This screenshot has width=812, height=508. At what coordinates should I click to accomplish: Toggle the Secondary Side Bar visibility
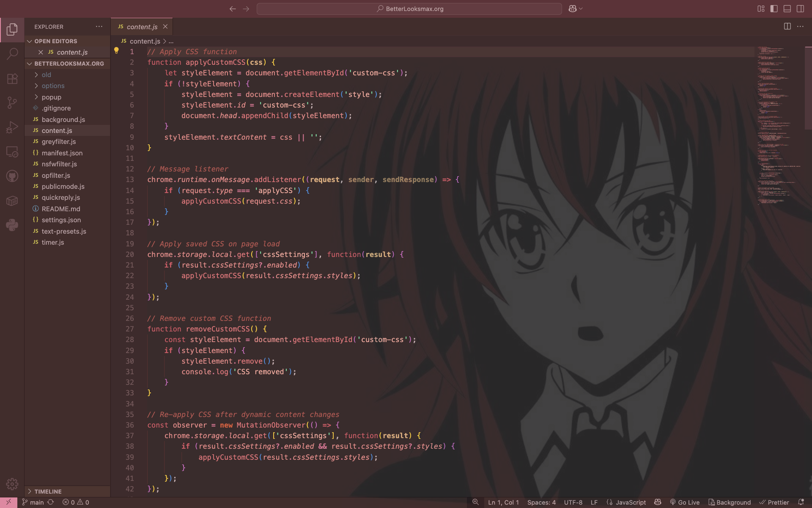coord(800,8)
